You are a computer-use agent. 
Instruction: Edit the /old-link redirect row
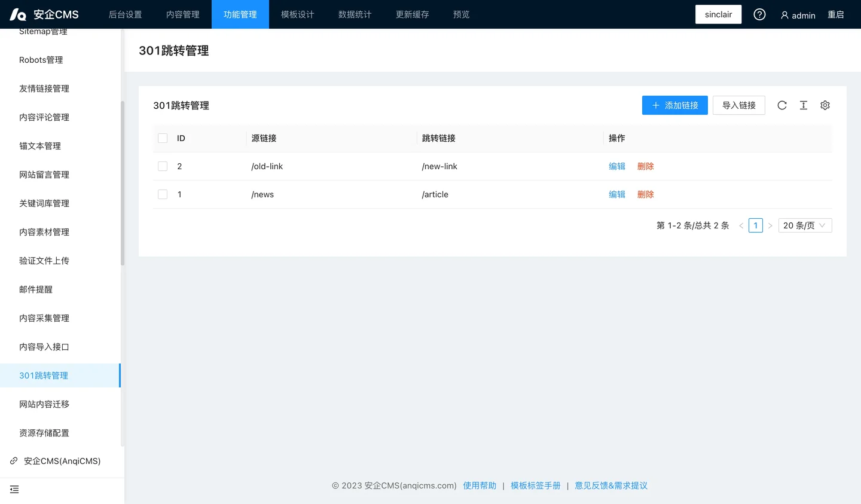pyautogui.click(x=617, y=166)
